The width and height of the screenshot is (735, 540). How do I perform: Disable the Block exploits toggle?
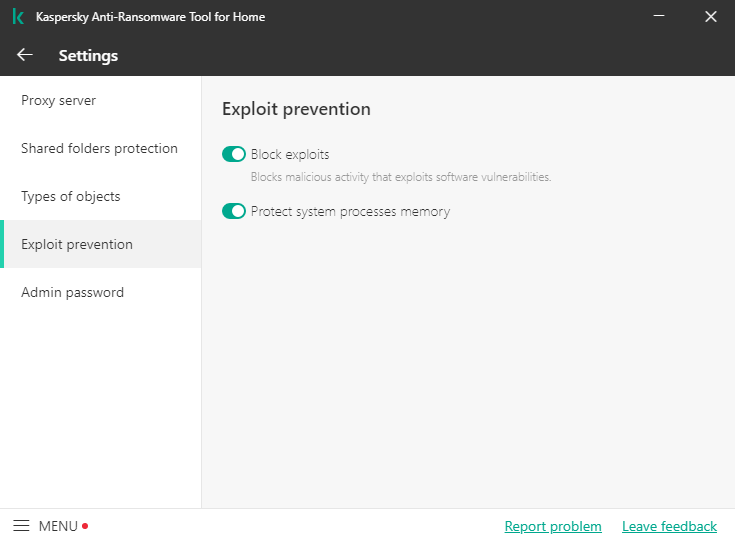[x=234, y=155]
